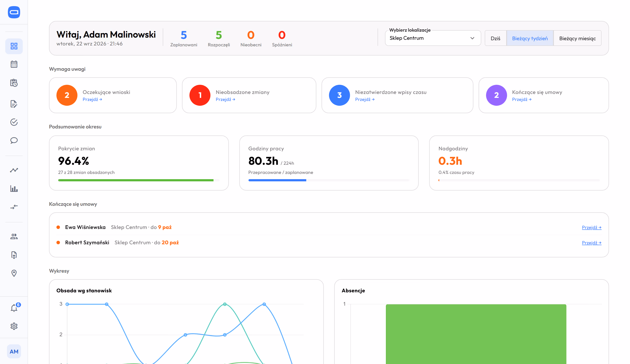Open the people employees icon in sidebar

(14, 236)
